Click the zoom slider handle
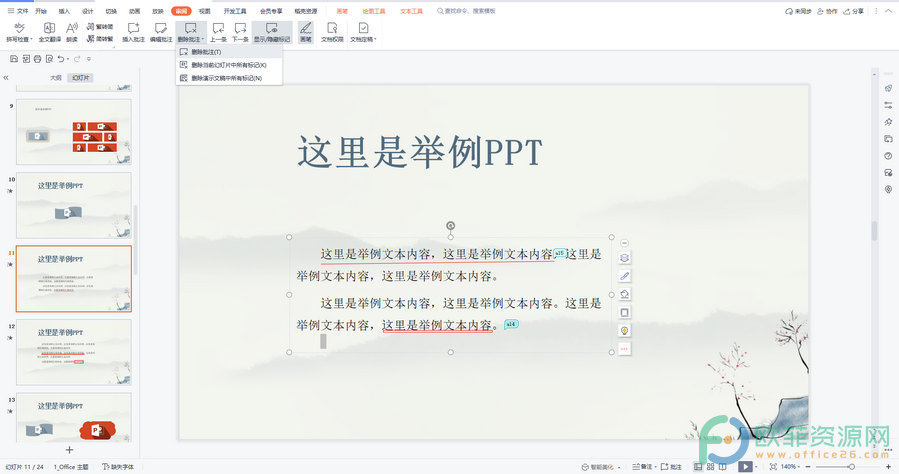The width and height of the screenshot is (899, 474). [851, 467]
